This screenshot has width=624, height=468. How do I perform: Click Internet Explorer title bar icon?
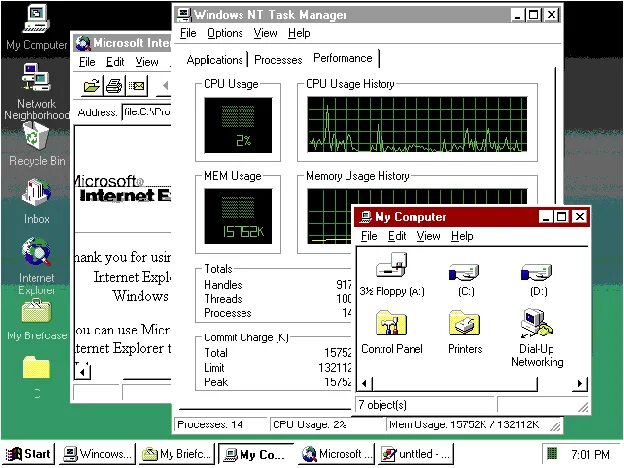pos(83,43)
